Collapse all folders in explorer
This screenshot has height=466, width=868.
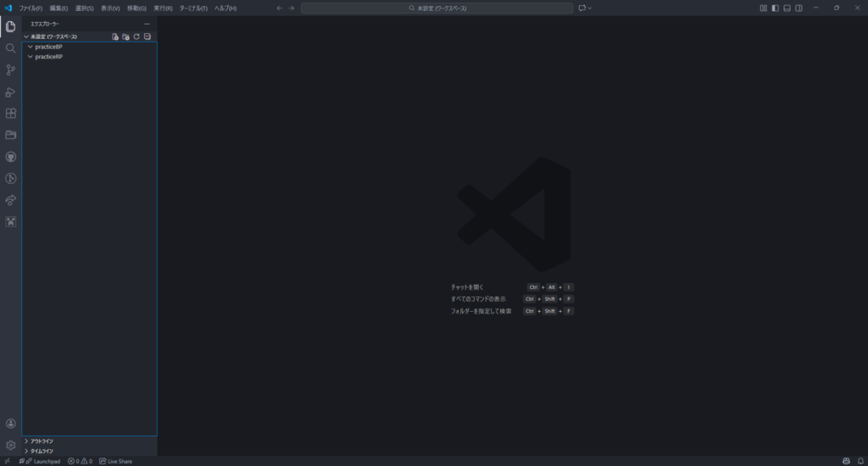tap(147, 36)
